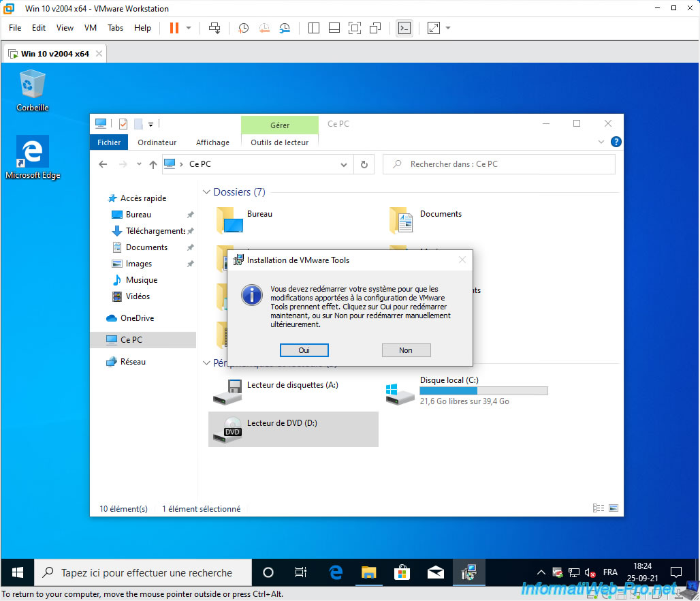Open the Ordinateur ribbon tab

pyautogui.click(x=157, y=142)
